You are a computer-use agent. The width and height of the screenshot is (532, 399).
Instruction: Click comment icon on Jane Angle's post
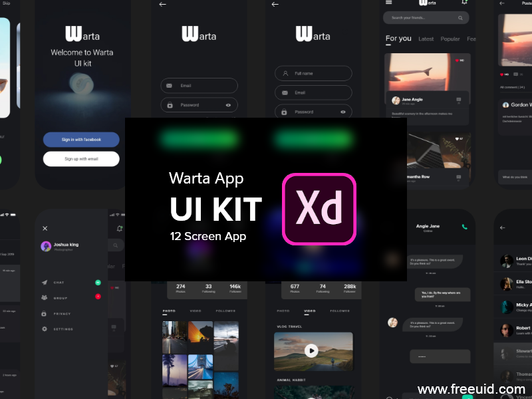point(459,99)
